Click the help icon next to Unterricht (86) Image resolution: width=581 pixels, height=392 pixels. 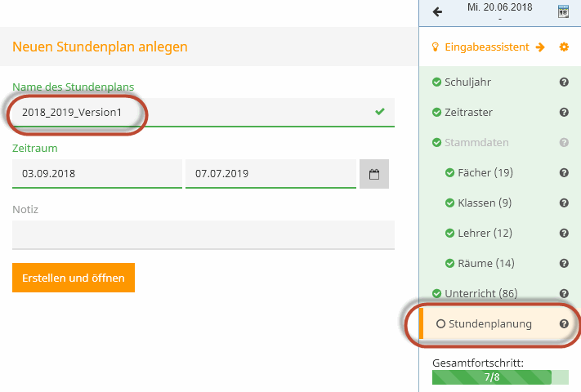[x=564, y=294]
